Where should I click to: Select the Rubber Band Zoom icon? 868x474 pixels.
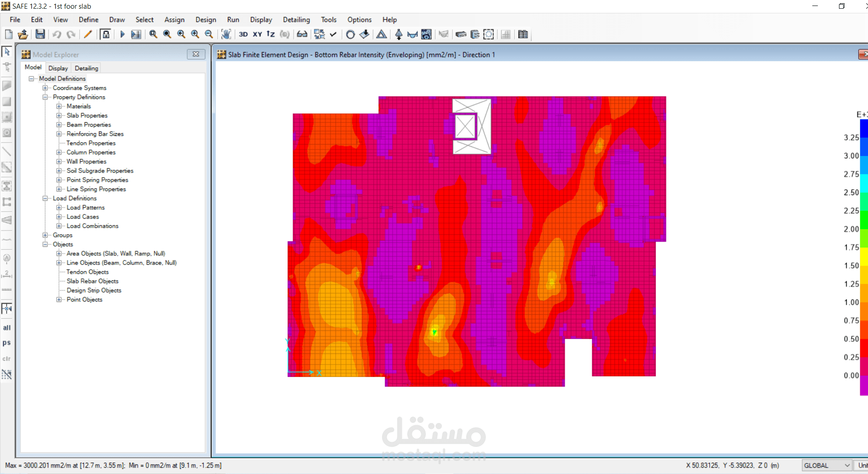[x=153, y=35]
